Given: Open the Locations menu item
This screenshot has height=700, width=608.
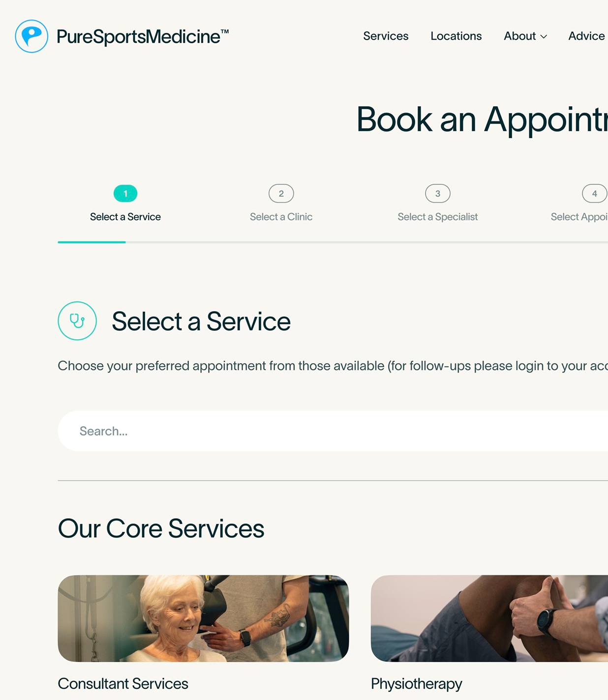Looking at the screenshot, I should [456, 36].
